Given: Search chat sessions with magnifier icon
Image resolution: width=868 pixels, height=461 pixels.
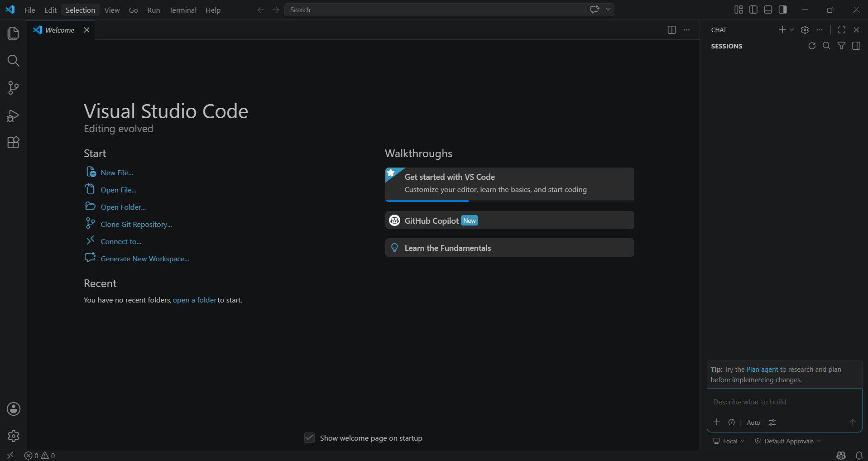Looking at the screenshot, I should tap(826, 46).
